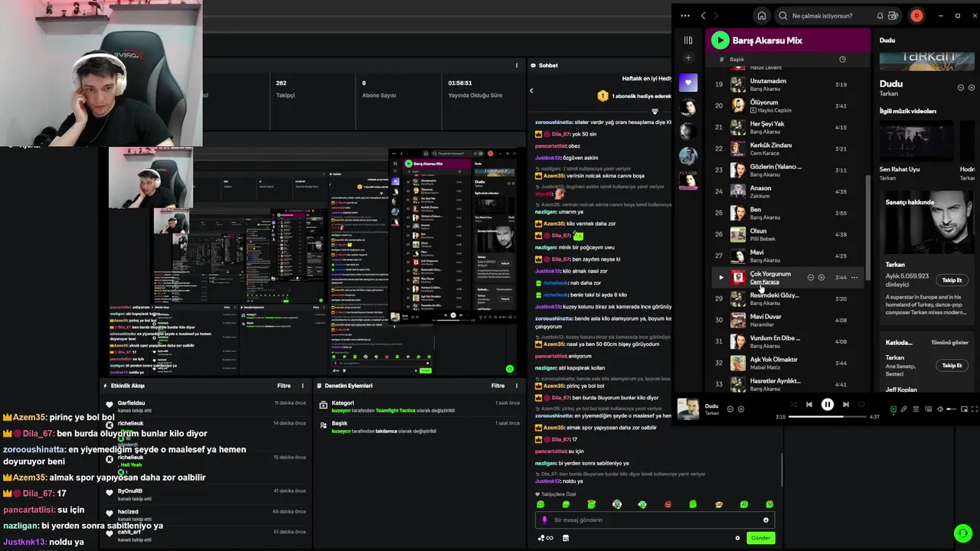Send chat message with Gönder button

click(x=760, y=538)
